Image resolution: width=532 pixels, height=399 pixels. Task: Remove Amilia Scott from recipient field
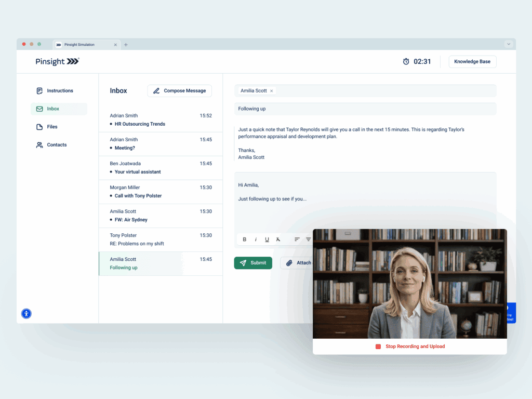tap(271, 91)
